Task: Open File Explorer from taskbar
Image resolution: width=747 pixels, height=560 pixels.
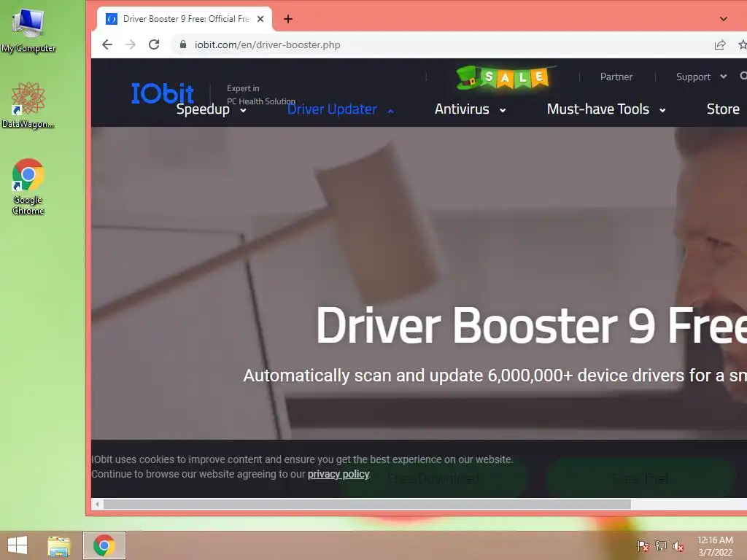Action: coord(59,545)
